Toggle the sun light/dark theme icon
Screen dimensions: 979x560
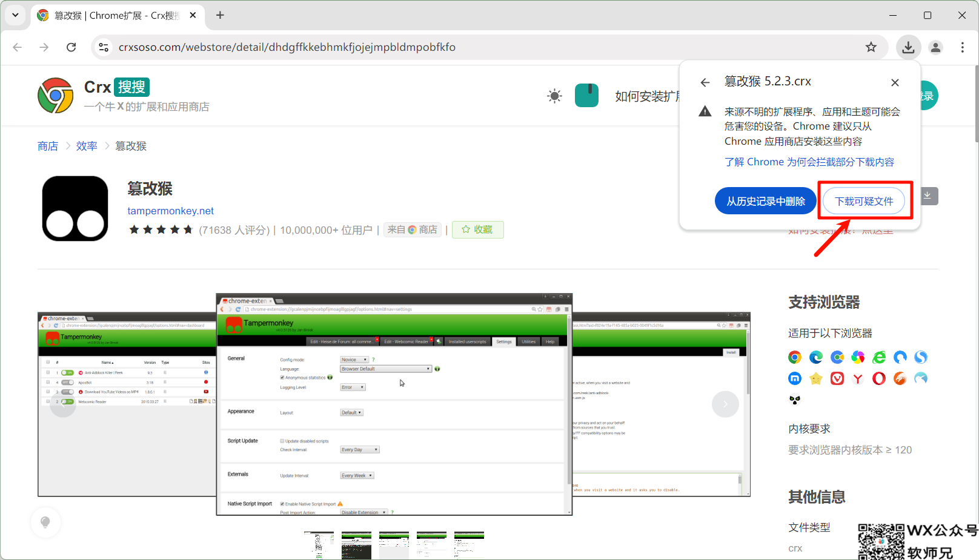tap(554, 96)
